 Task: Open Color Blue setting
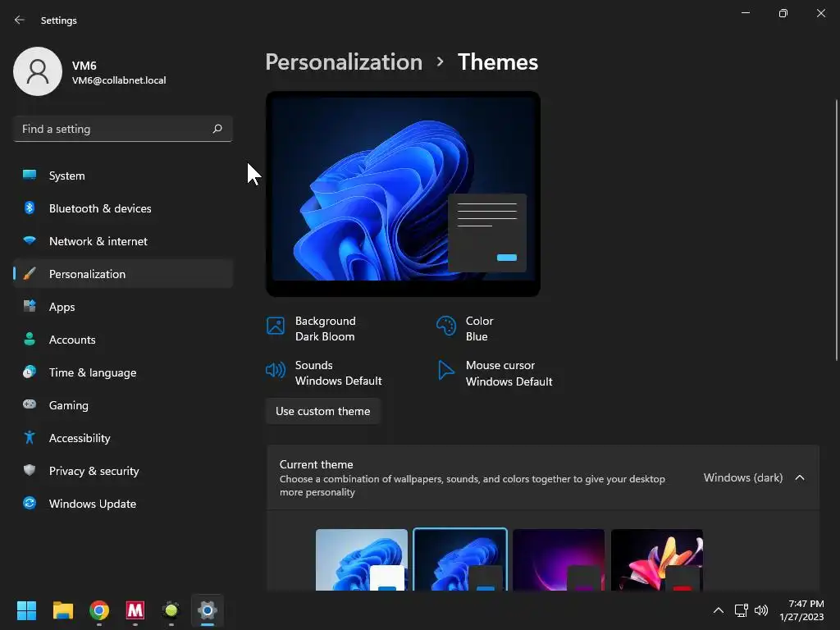(465, 328)
